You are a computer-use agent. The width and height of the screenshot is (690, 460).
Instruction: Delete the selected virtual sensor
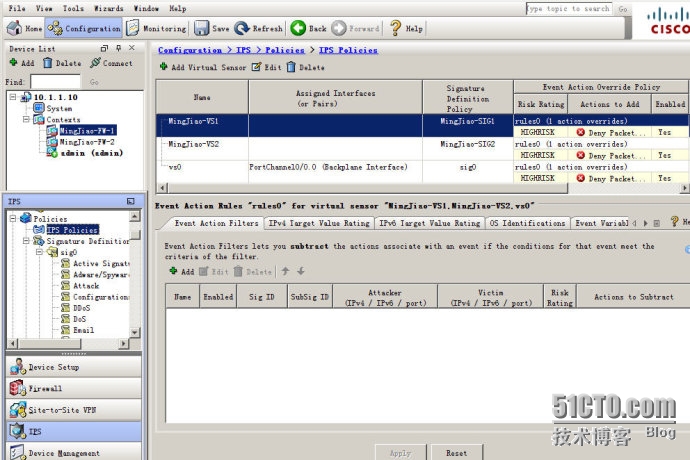click(306, 67)
